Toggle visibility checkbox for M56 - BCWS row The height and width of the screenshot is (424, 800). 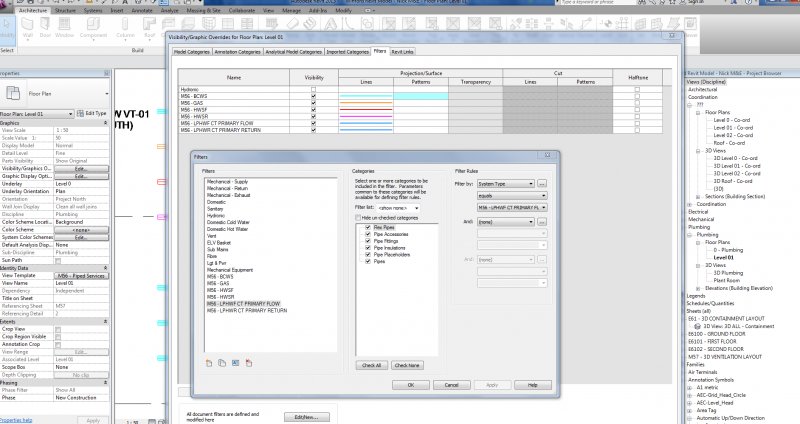[313, 96]
